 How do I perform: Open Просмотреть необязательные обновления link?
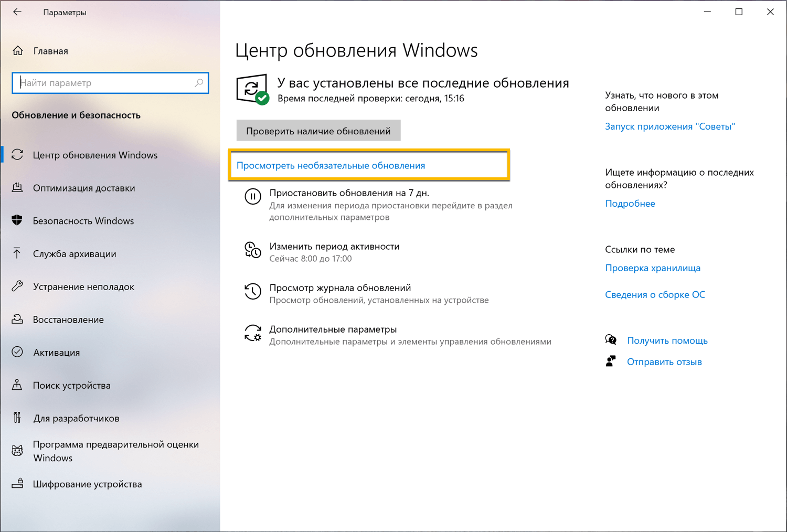[x=331, y=165]
